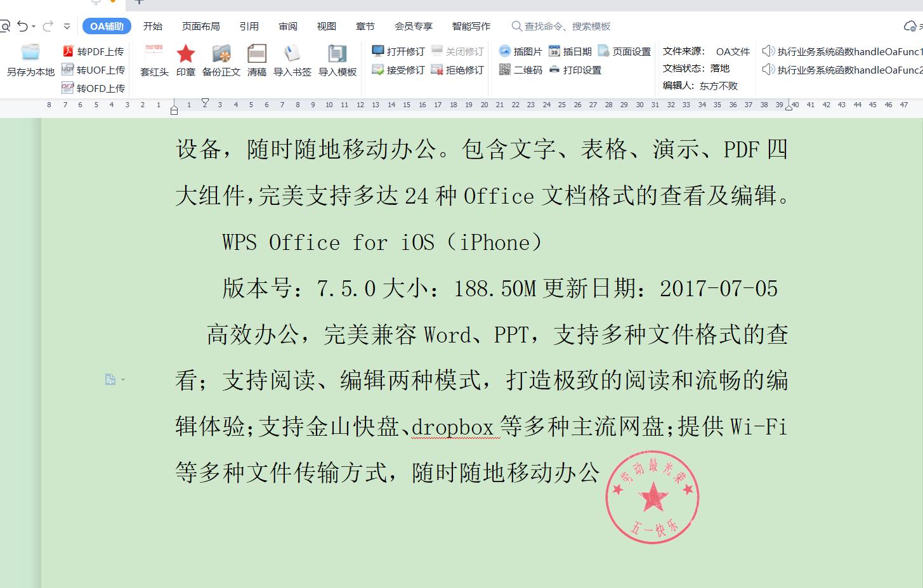Click the 清稿 (clean draft) icon
The width and height of the screenshot is (923, 588).
256,60
